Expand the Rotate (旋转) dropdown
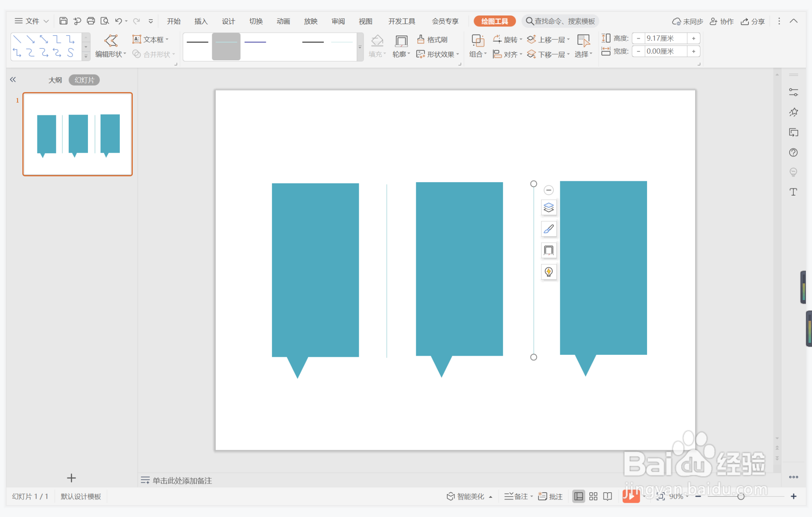 point(521,40)
